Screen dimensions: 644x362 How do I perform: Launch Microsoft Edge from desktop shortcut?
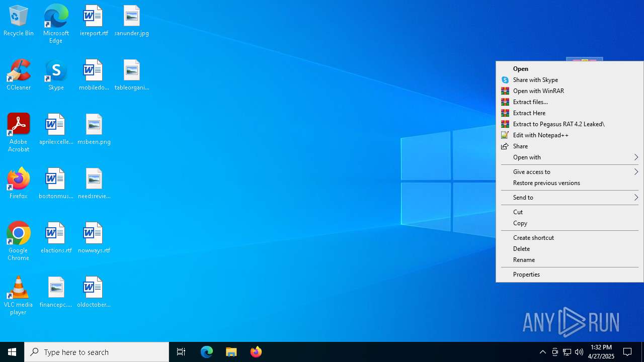click(x=56, y=24)
